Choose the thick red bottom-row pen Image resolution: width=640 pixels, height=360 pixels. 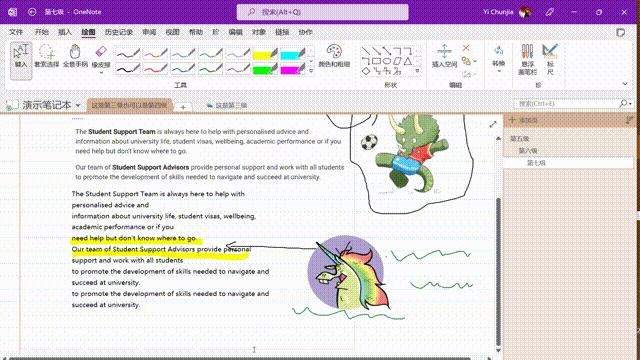coord(155,69)
